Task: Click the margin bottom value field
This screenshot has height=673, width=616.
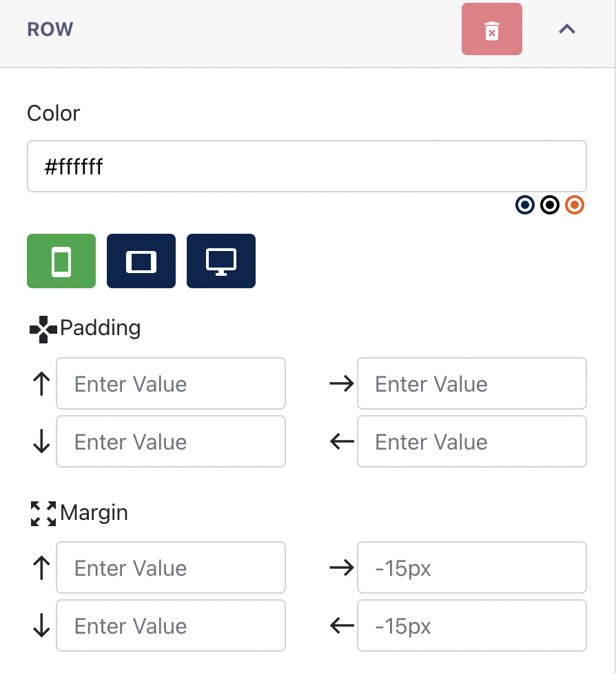Action: click(x=171, y=625)
